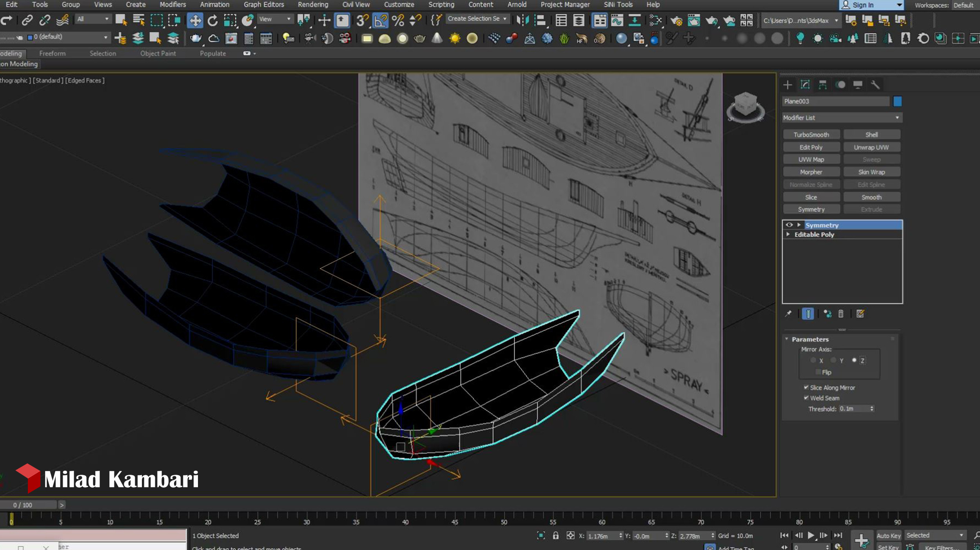
Task: Select the Move transform tool
Action: (195, 20)
